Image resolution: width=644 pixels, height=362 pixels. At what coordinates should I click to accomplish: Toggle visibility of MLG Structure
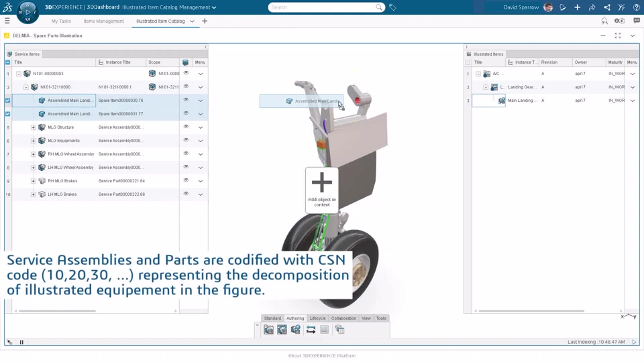point(186,127)
